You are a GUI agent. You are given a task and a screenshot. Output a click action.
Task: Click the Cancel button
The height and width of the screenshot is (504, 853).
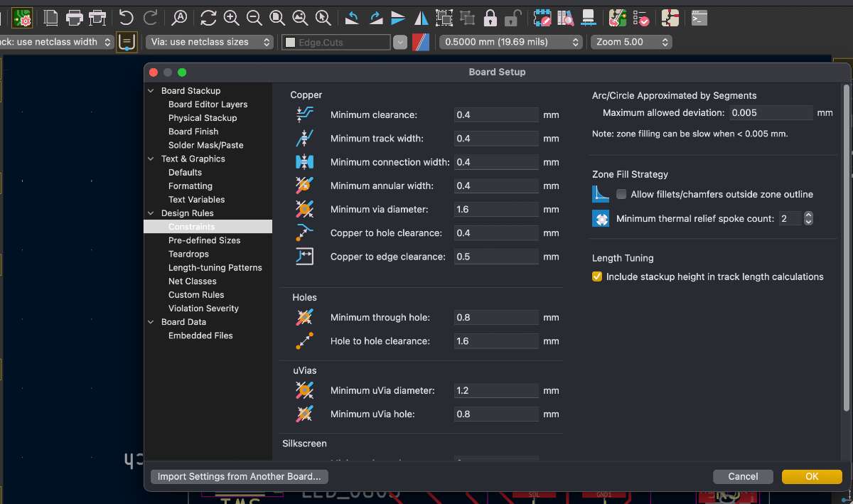coord(743,476)
